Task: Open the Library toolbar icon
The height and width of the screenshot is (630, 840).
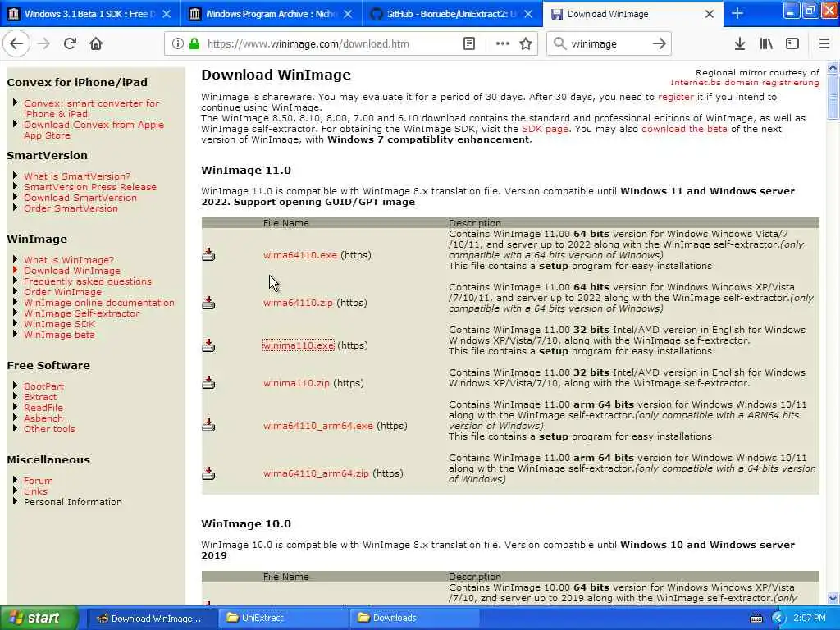Action: click(766, 44)
